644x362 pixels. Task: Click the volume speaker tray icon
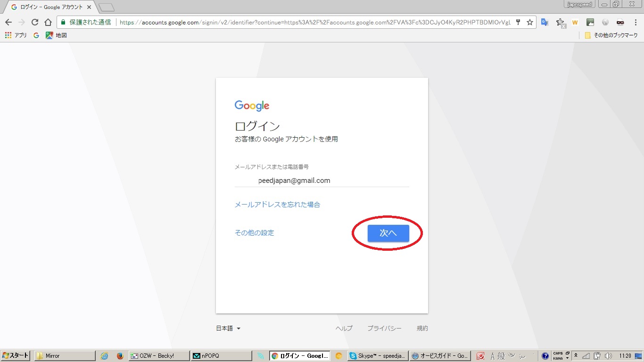(x=608, y=356)
